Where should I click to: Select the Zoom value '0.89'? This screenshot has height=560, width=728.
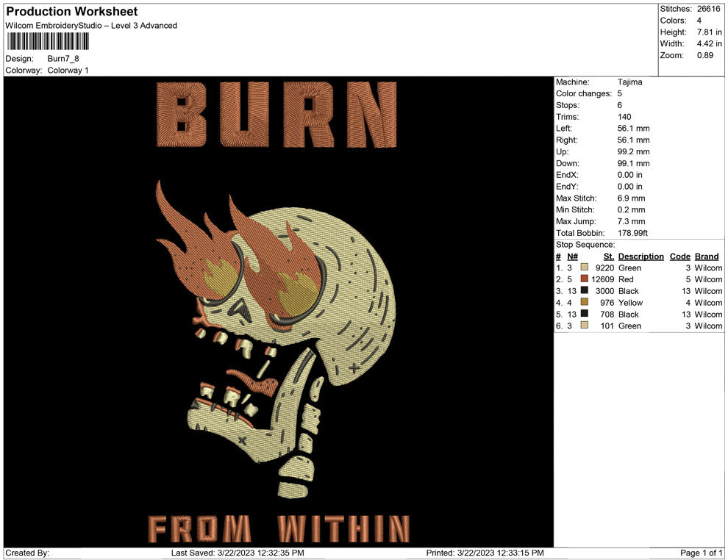point(705,55)
